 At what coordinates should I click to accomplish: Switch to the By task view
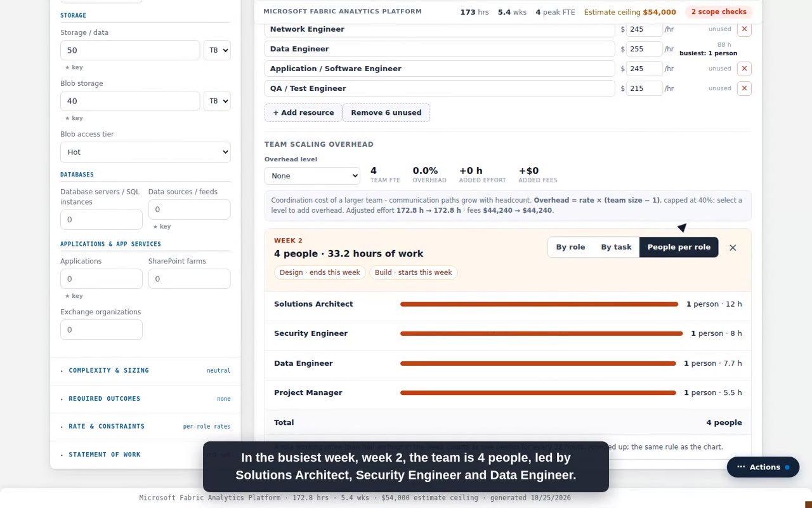click(616, 247)
